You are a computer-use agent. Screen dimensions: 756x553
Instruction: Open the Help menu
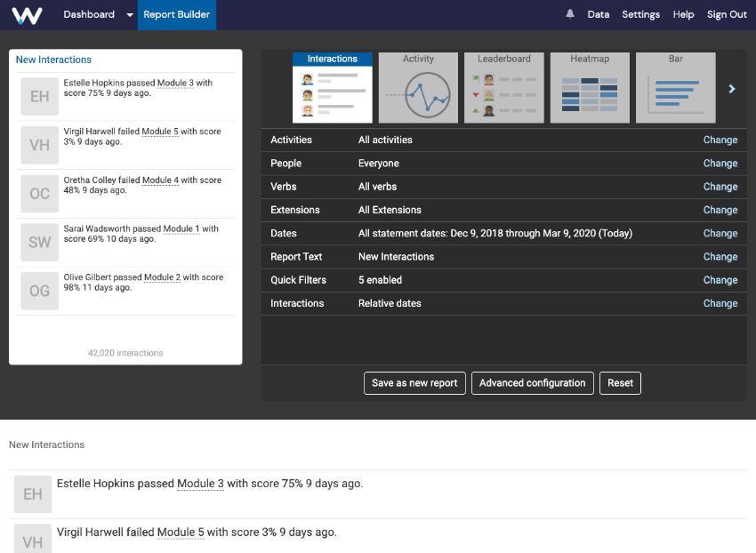[683, 14]
